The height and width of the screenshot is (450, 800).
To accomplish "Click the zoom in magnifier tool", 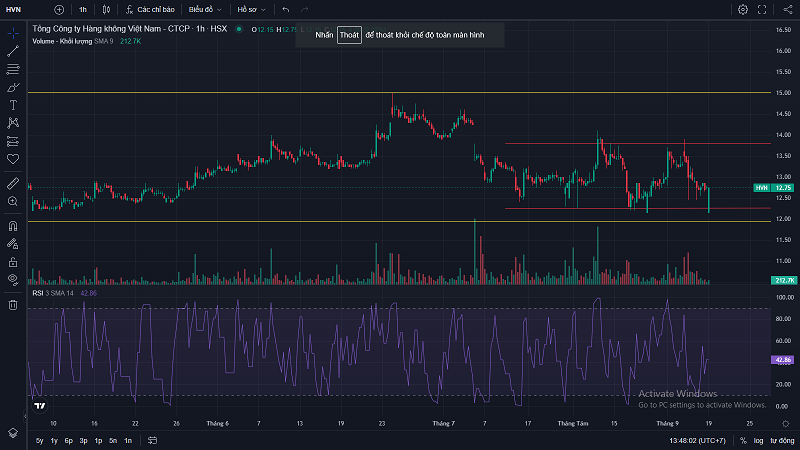I will click(13, 201).
